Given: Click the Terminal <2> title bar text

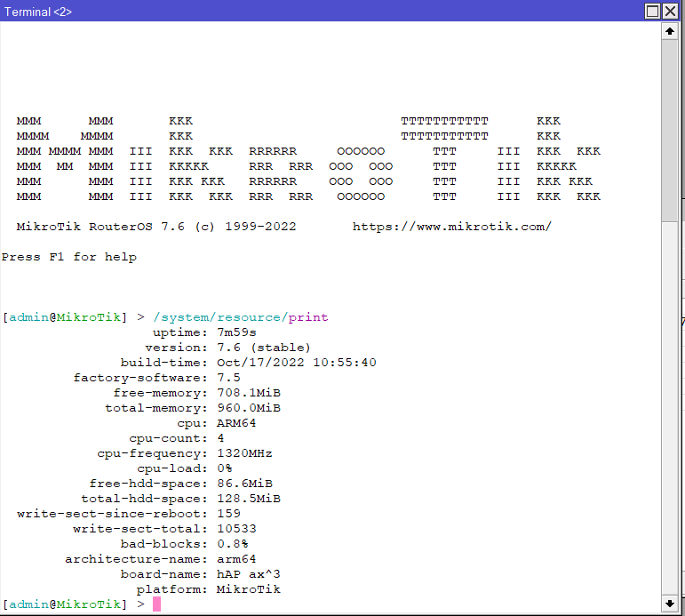Looking at the screenshot, I should [38, 12].
